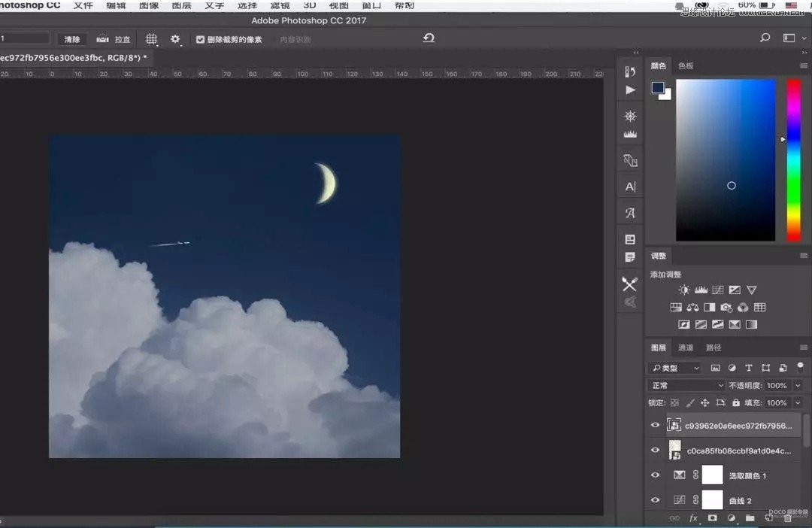Hide the 选取颜色 1 layer
The width and height of the screenshot is (812, 528).
coord(655,475)
